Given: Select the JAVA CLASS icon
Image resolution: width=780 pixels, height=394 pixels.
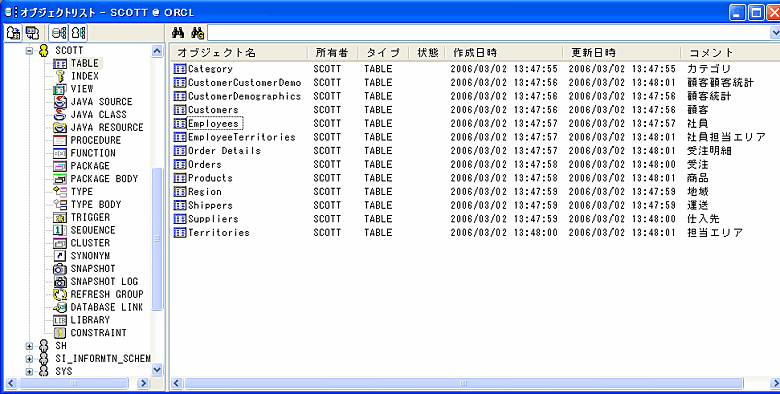Looking at the screenshot, I should pyautogui.click(x=60, y=115).
